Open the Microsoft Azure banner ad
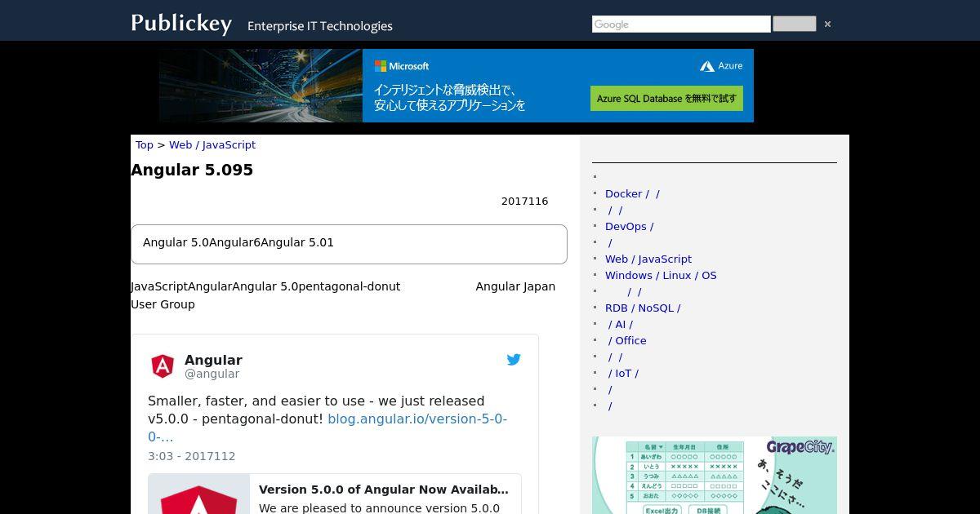 click(457, 86)
